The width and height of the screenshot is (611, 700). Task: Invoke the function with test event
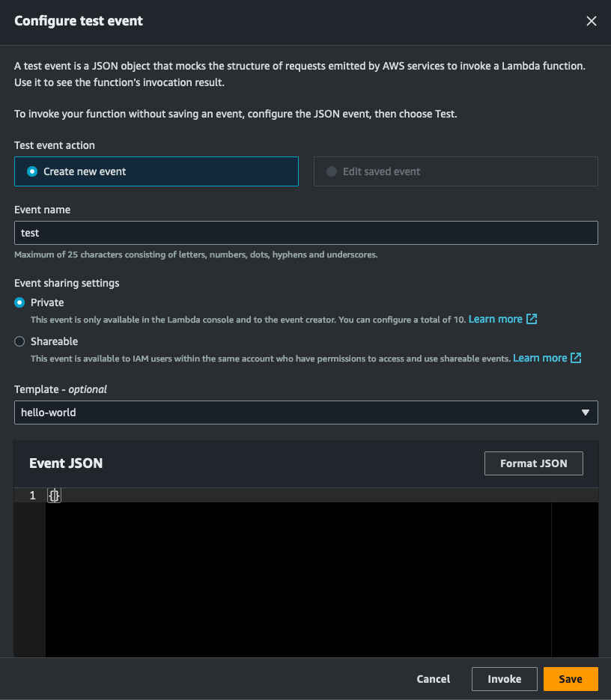[504, 679]
